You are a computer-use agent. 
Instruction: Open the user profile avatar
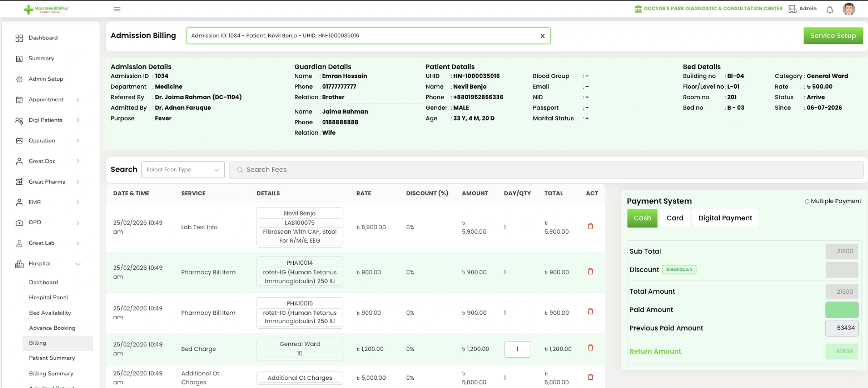(x=848, y=9)
